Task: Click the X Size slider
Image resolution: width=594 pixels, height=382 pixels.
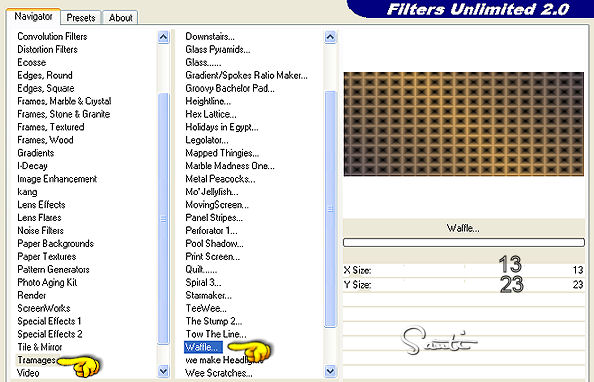Action: (x=463, y=270)
